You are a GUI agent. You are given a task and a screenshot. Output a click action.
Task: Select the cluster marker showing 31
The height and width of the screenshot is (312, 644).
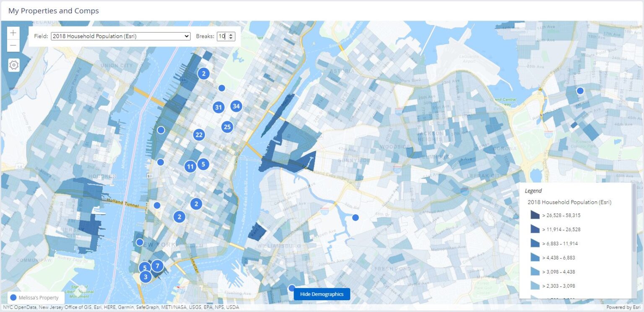click(x=218, y=107)
